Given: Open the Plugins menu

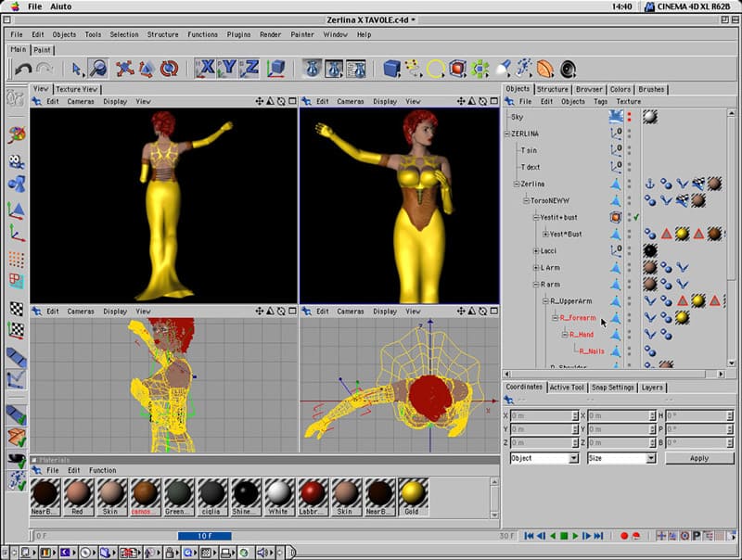Looking at the screenshot, I should [x=238, y=34].
